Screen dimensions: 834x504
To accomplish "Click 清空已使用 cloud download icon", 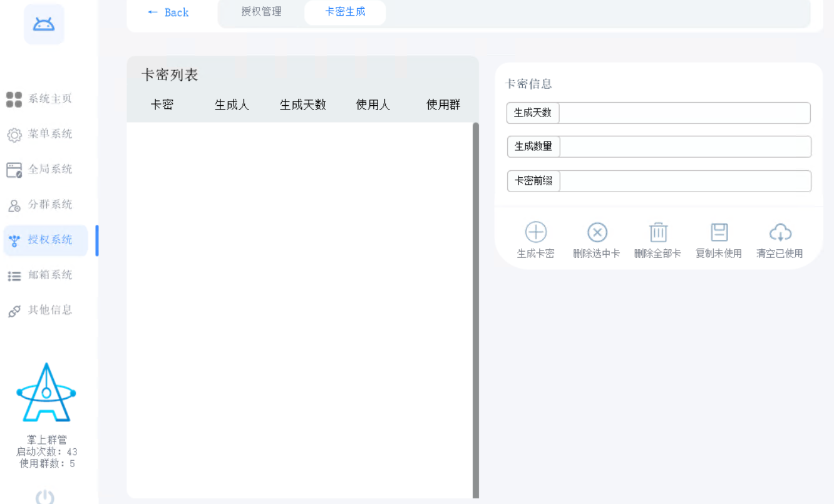I will tap(780, 232).
